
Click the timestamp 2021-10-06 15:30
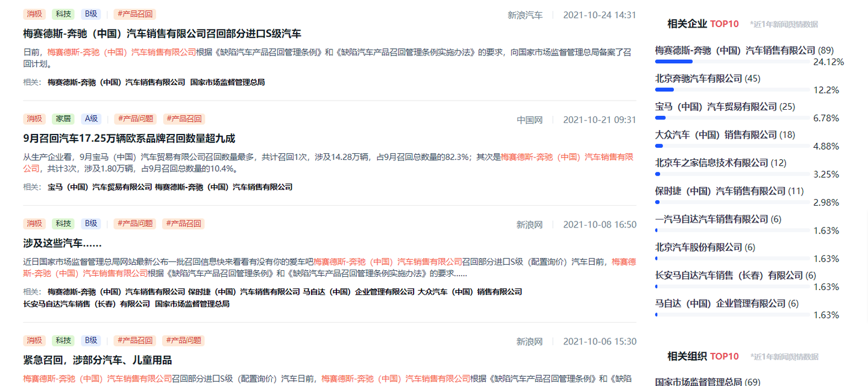pyautogui.click(x=600, y=341)
